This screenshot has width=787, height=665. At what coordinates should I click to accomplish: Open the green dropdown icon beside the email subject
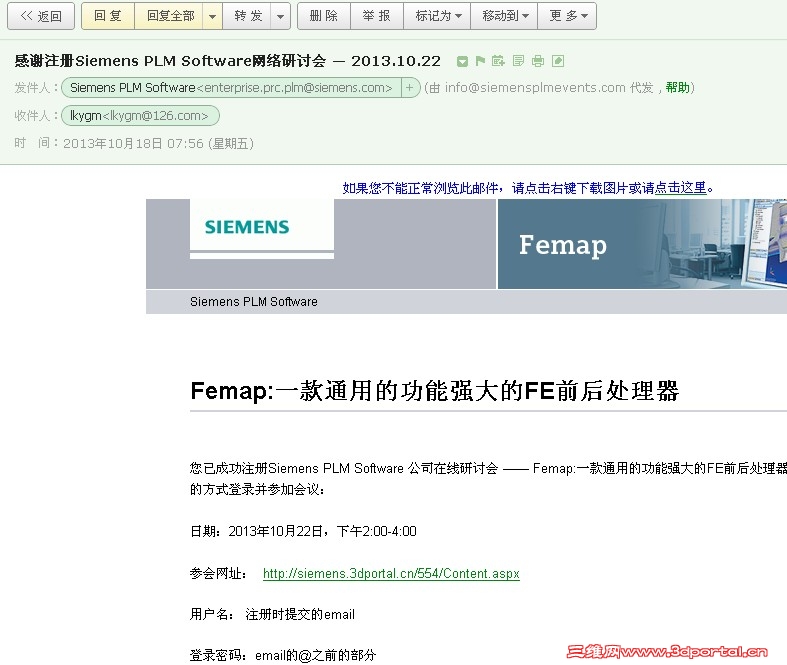click(x=462, y=61)
